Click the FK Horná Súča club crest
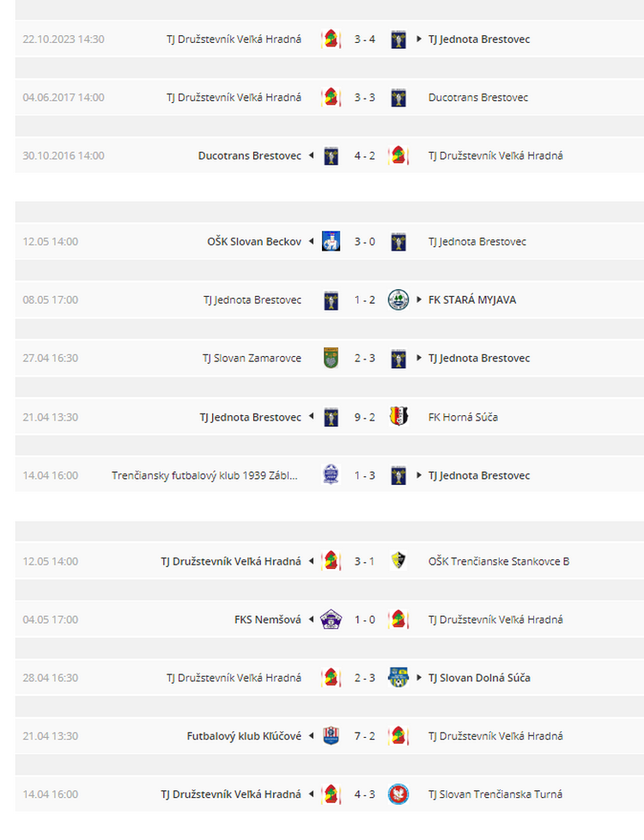The width and height of the screenshot is (644, 840). [x=398, y=416]
